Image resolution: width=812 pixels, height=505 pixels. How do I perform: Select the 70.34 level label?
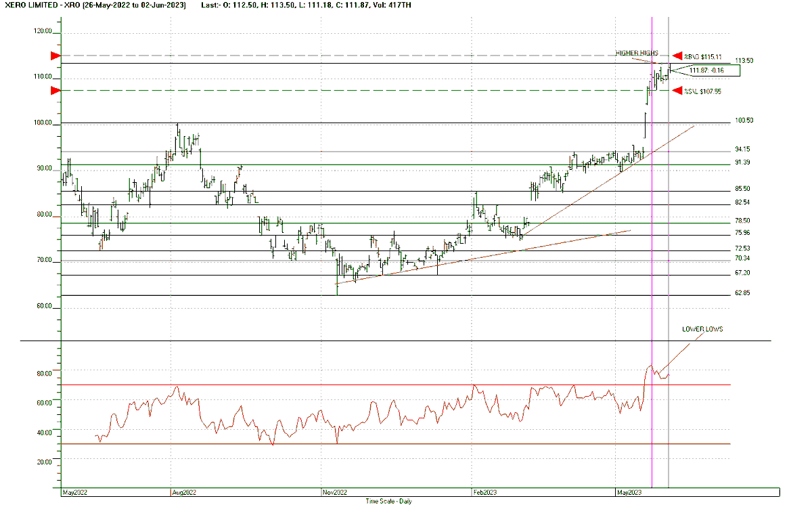click(742, 258)
